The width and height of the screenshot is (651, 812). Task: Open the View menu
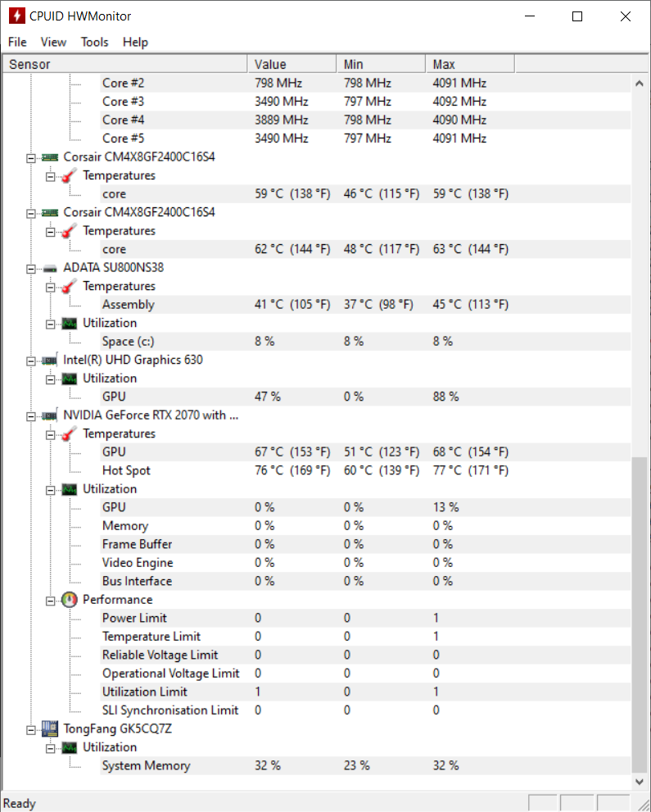click(x=53, y=42)
